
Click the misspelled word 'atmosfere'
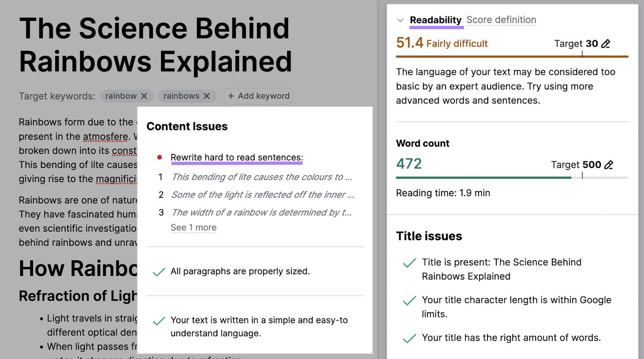105,137
